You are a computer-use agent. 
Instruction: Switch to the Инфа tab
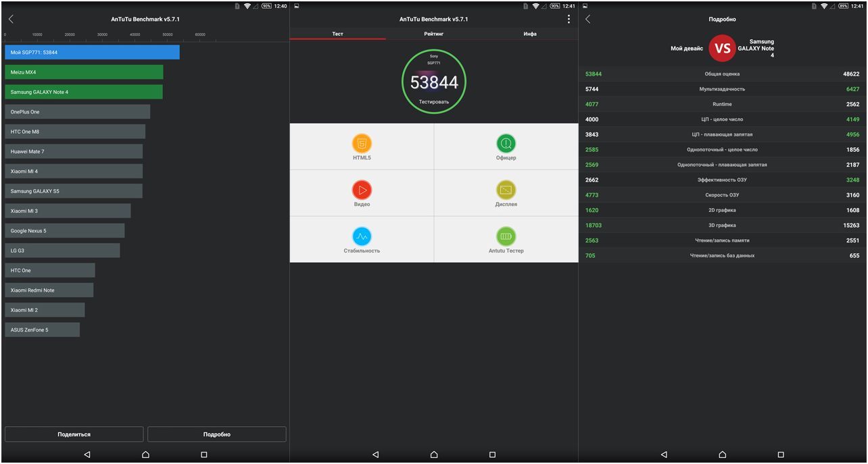[x=530, y=34]
